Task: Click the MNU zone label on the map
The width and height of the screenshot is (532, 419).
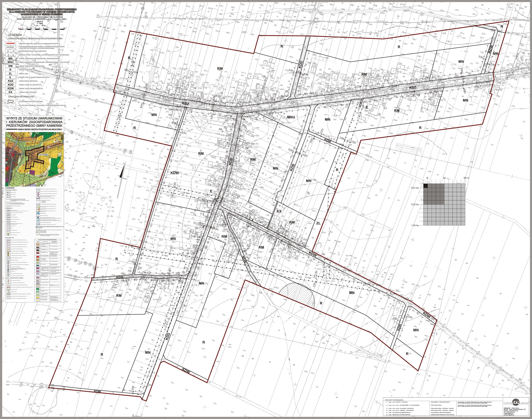Action: click(x=291, y=117)
